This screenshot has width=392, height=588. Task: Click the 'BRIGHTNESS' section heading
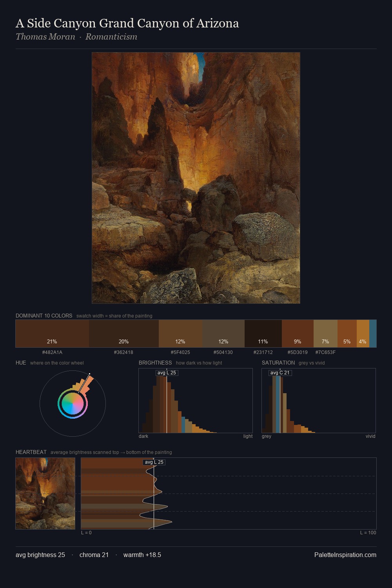[155, 363]
